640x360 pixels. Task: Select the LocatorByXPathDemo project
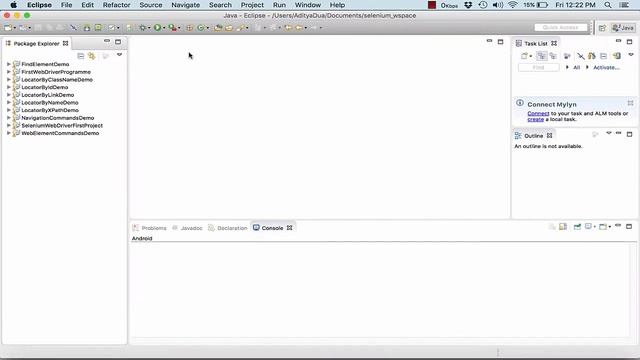pos(50,110)
